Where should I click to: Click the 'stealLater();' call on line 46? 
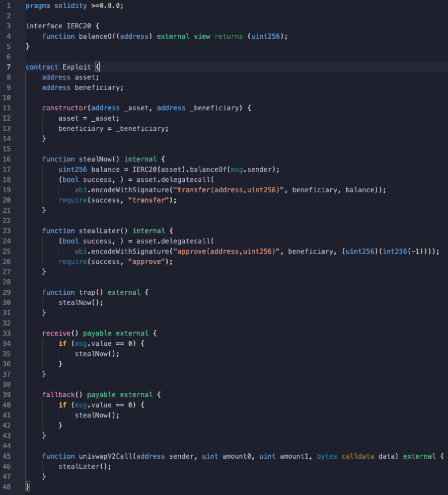coord(85,466)
